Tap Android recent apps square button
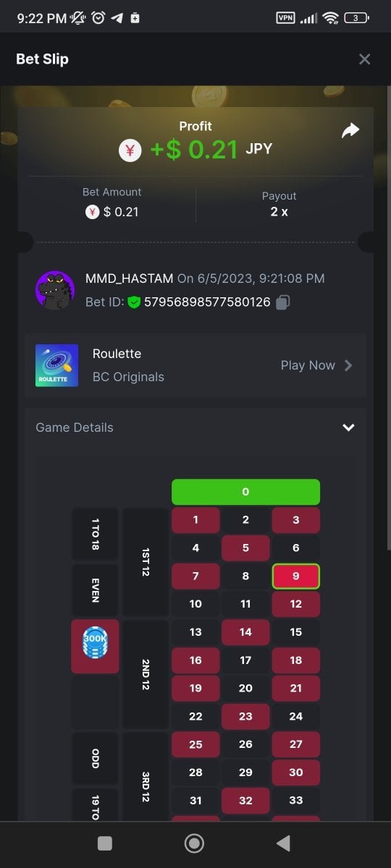391x868 pixels. click(x=105, y=843)
